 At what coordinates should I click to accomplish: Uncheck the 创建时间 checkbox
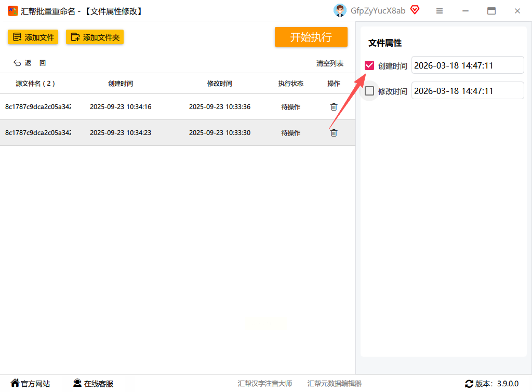coord(369,65)
